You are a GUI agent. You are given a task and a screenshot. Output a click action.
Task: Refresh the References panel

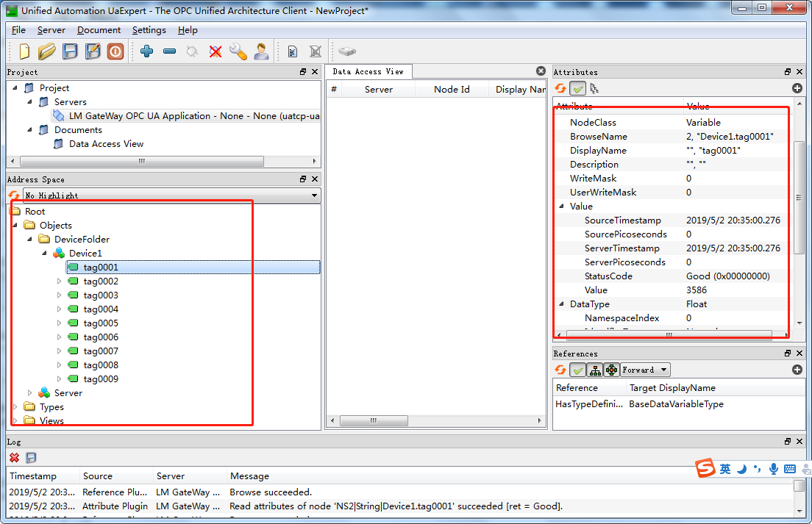point(560,370)
